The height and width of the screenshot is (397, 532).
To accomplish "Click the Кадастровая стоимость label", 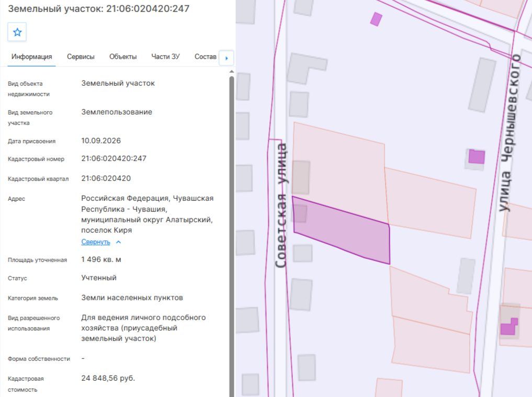I will click(x=26, y=384).
